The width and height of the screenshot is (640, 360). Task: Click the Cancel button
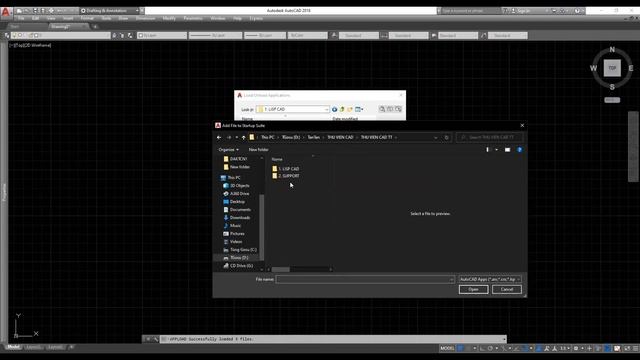507,289
